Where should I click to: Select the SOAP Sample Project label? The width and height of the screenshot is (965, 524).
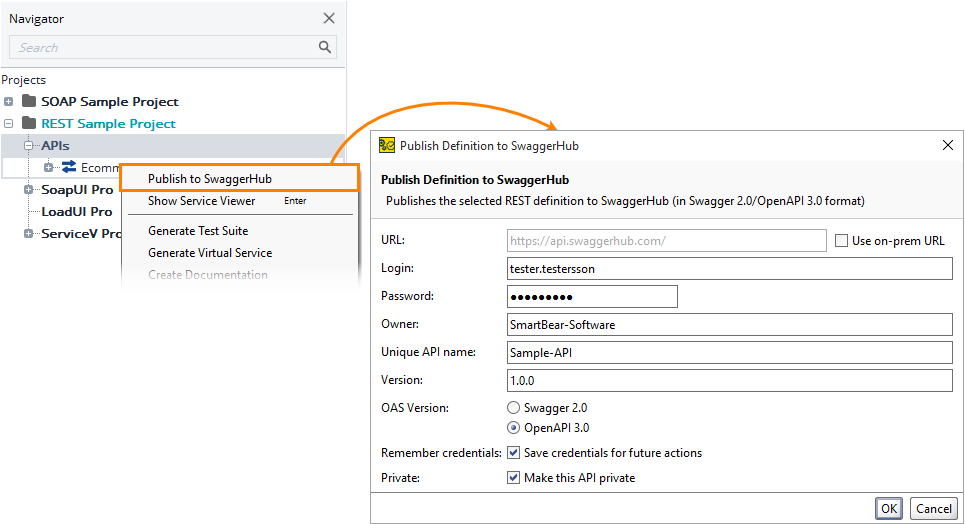110,102
